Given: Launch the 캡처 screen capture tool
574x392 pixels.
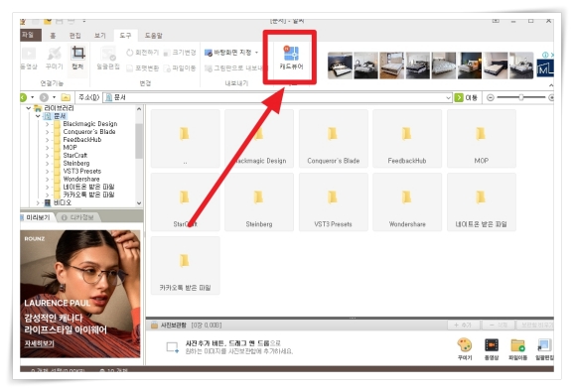Looking at the screenshot, I should [x=77, y=58].
